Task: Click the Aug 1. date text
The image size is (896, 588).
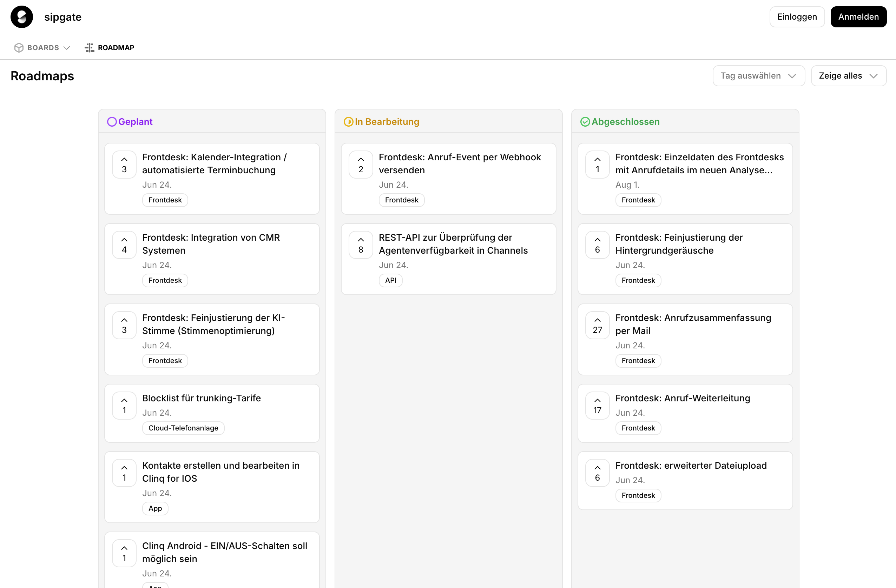Action: click(627, 185)
